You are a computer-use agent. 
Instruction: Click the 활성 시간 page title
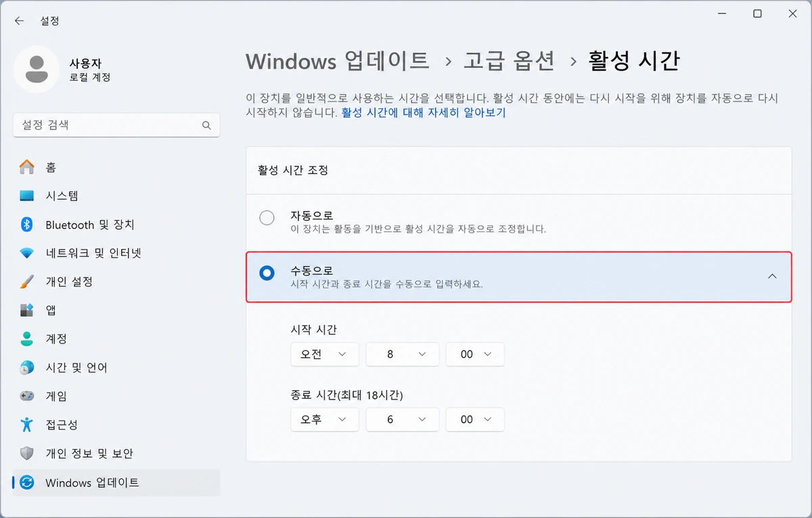click(634, 61)
